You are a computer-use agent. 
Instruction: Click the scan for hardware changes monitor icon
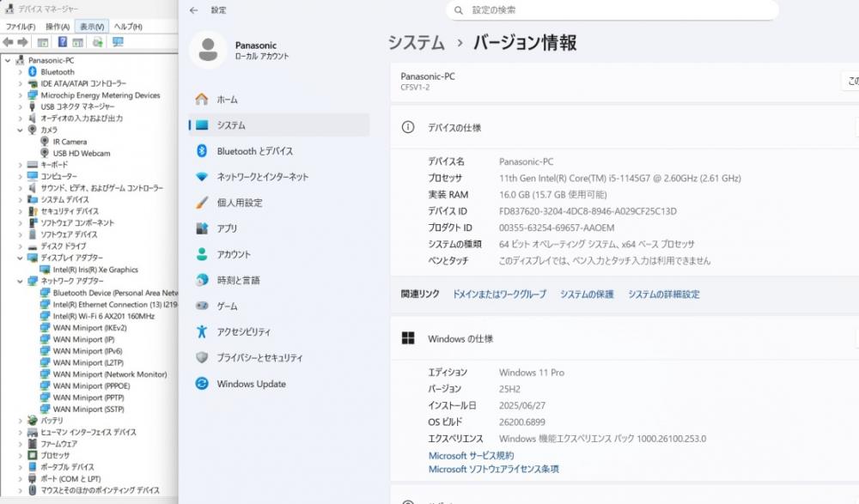[x=118, y=42]
